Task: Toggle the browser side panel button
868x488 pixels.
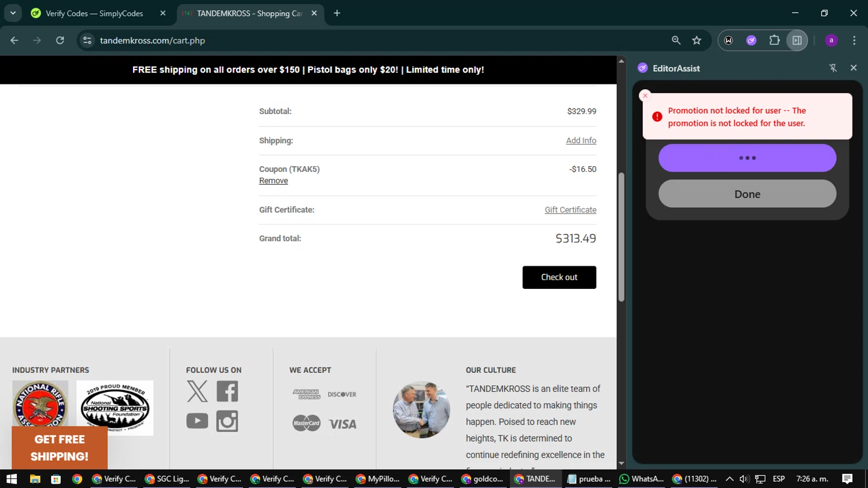Action: coord(797,41)
